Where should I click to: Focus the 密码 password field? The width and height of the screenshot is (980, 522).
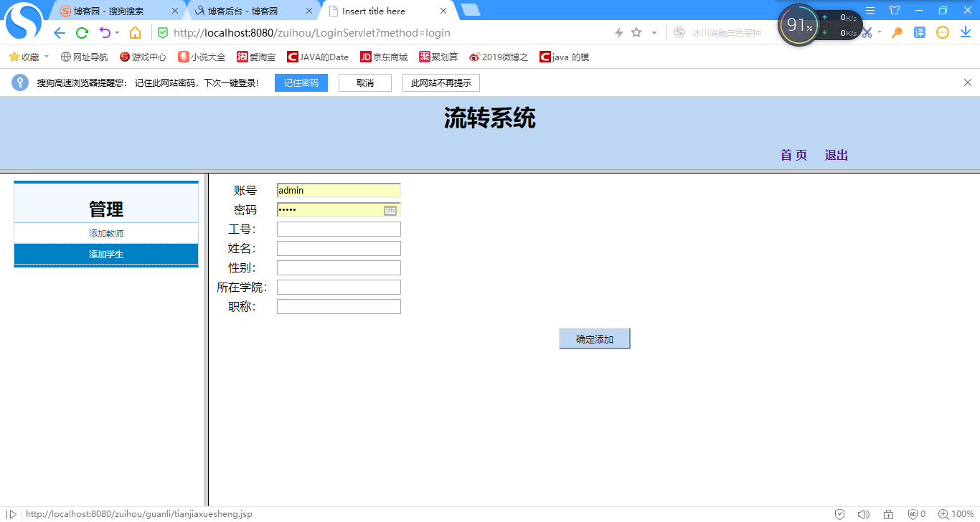coord(339,209)
